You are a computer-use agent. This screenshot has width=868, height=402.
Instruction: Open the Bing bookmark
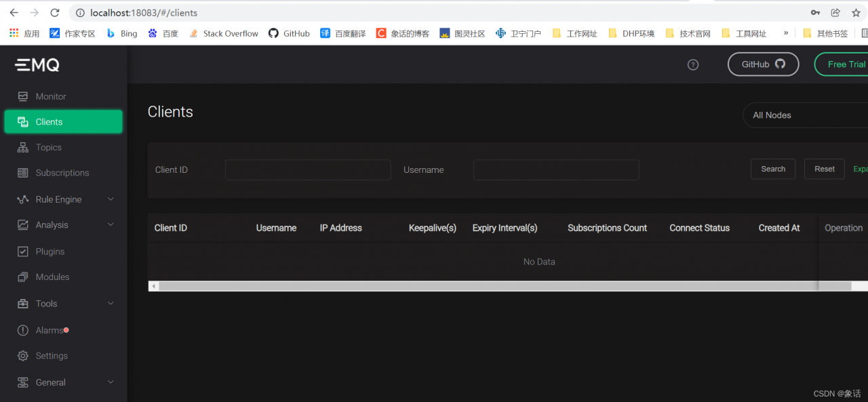tap(121, 33)
